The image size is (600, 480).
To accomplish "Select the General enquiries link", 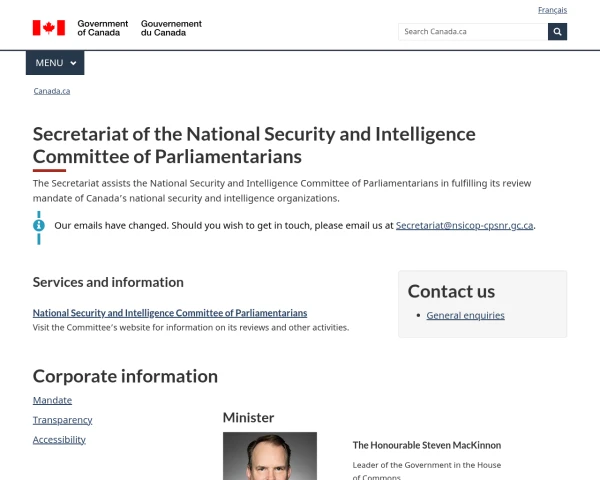I will tap(465, 316).
